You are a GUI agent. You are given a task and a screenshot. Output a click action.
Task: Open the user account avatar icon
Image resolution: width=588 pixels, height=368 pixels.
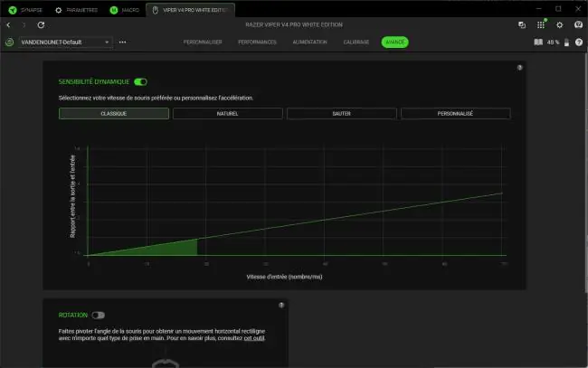[x=578, y=24]
